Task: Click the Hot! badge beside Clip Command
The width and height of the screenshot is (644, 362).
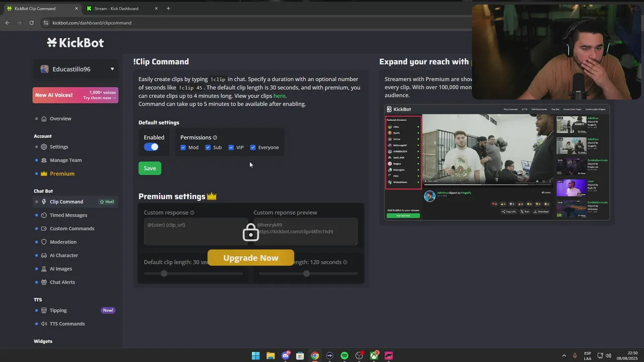Action: [107, 202]
